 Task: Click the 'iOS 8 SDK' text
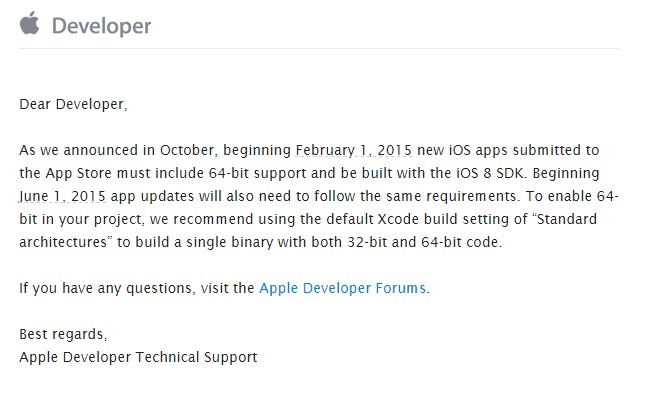point(491,173)
